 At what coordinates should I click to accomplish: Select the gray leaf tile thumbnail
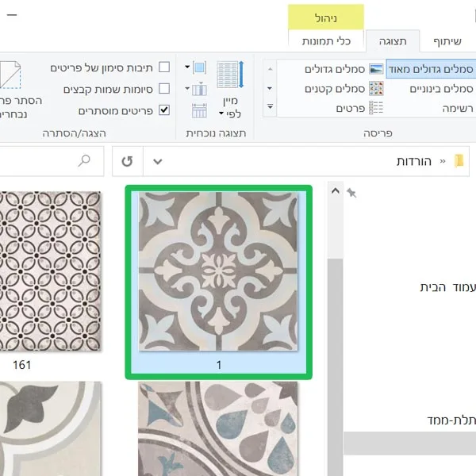click(51, 428)
